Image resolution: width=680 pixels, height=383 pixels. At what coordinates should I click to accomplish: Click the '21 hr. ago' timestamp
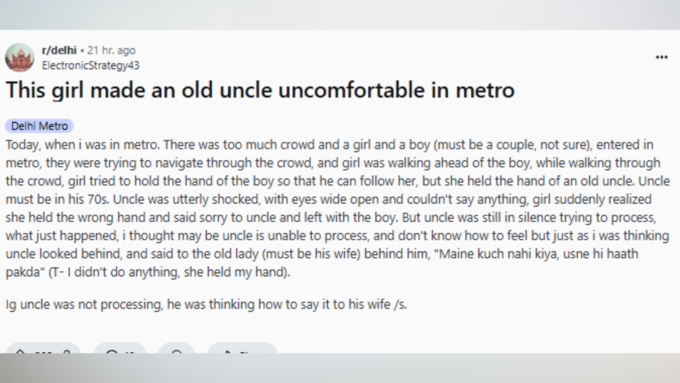111,50
